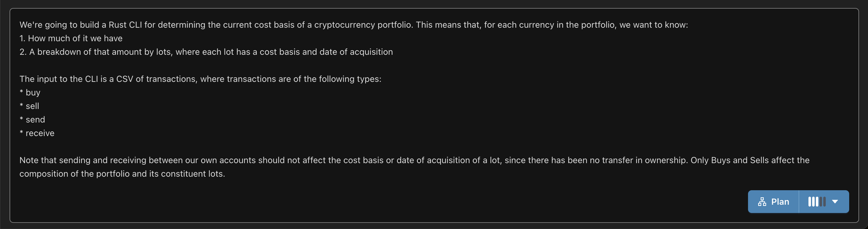
Task: Click the five-bar effort level indicator
Action: [817, 202]
